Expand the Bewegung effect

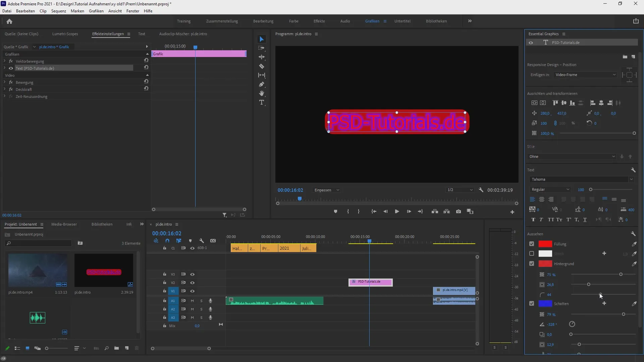pos(5,82)
